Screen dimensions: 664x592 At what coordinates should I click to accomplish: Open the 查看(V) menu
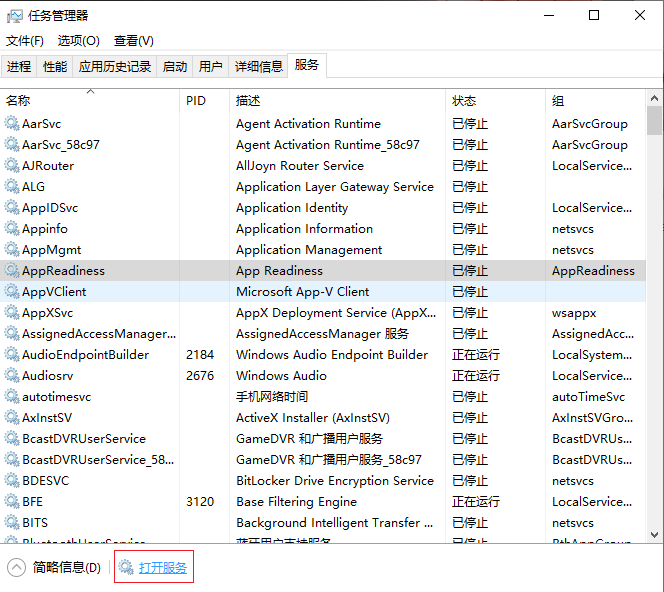pos(133,41)
